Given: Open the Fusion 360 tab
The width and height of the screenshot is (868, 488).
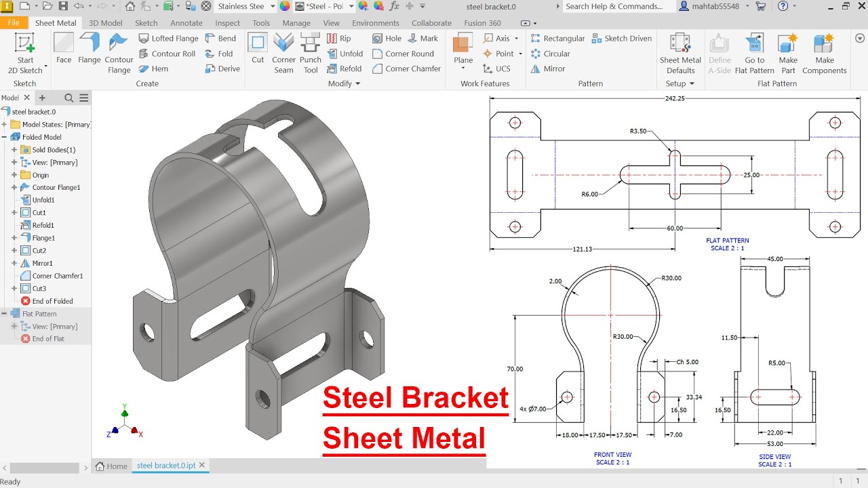Looking at the screenshot, I should (x=483, y=23).
